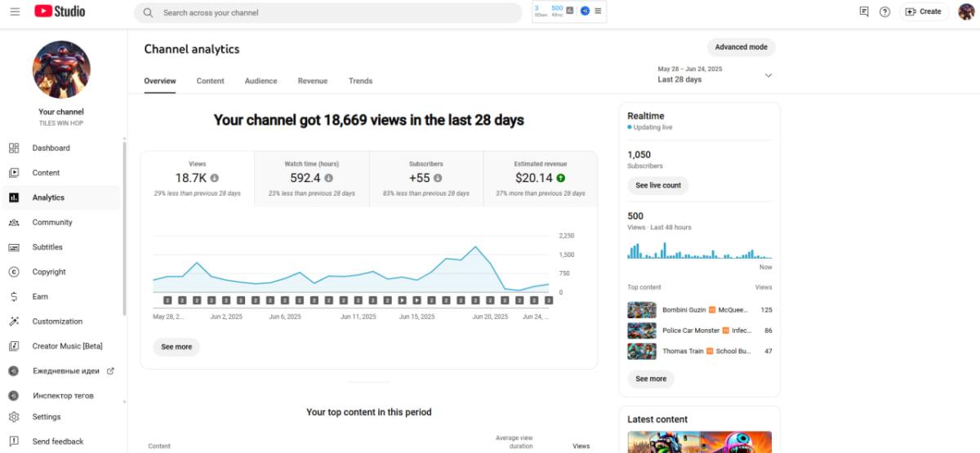The height and width of the screenshot is (453, 980).
Task: Select the Views metric card
Action: [198, 179]
